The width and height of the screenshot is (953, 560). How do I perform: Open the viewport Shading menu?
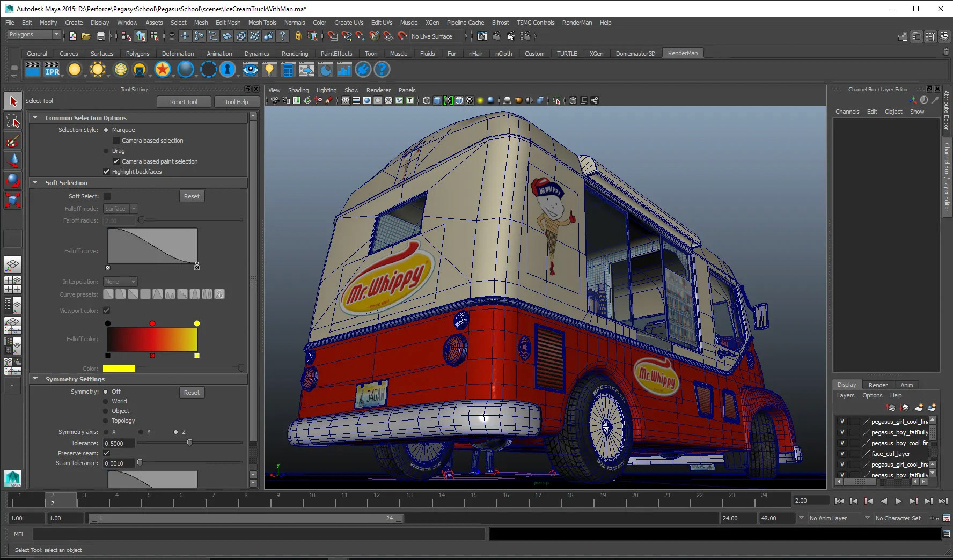(x=298, y=90)
